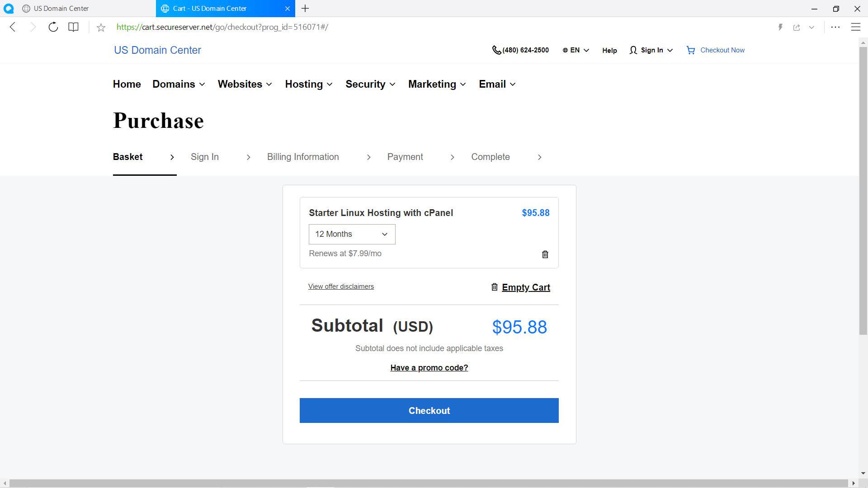
Task: Click View offer disclaimers link
Action: (341, 286)
